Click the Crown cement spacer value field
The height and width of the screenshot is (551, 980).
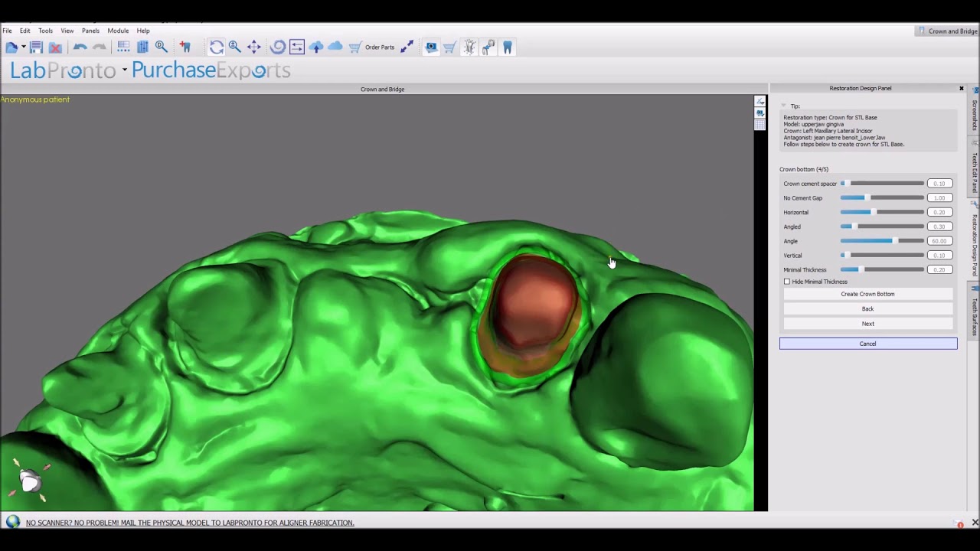coord(939,184)
